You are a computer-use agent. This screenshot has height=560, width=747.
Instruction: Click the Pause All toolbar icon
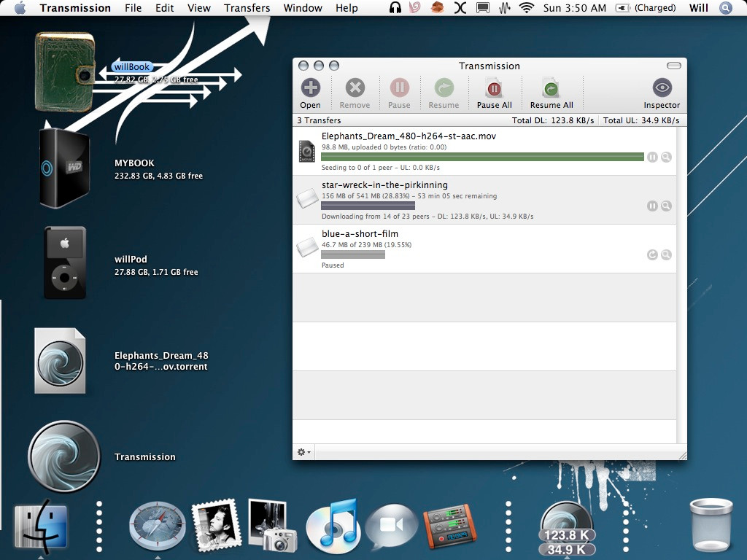(494, 88)
